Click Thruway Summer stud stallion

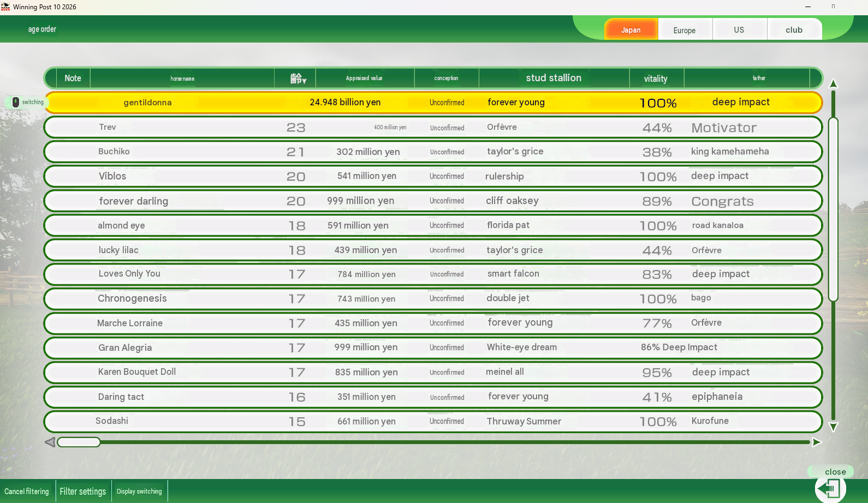(524, 421)
